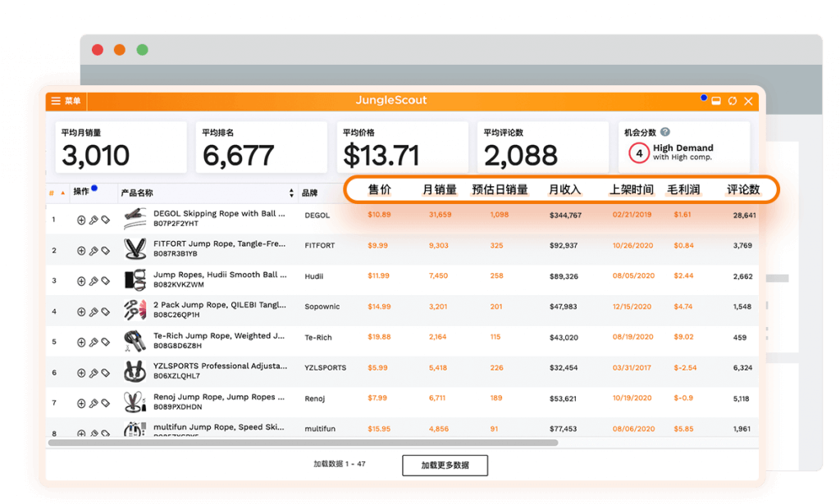Screen dimensions: 840x504
Task: Click the plus icon in Te-Rich row
Action: pyautogui.click(x=81, y=342)
